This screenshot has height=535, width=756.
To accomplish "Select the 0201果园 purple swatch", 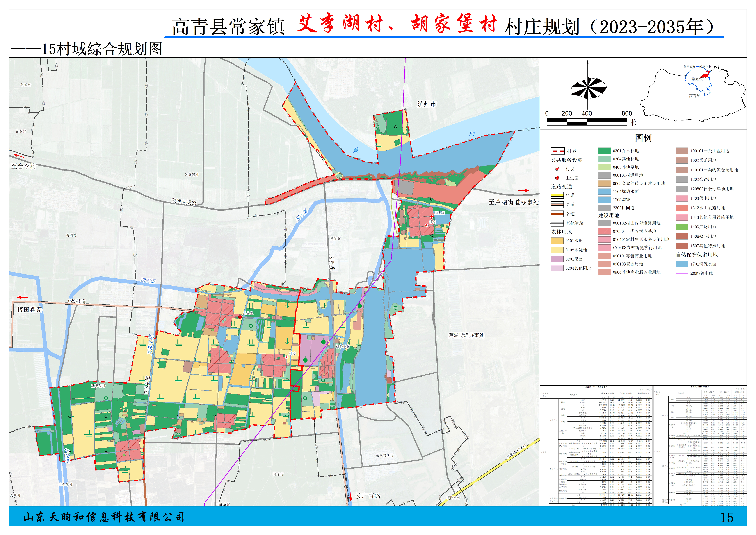I will [x=557, y=259].
